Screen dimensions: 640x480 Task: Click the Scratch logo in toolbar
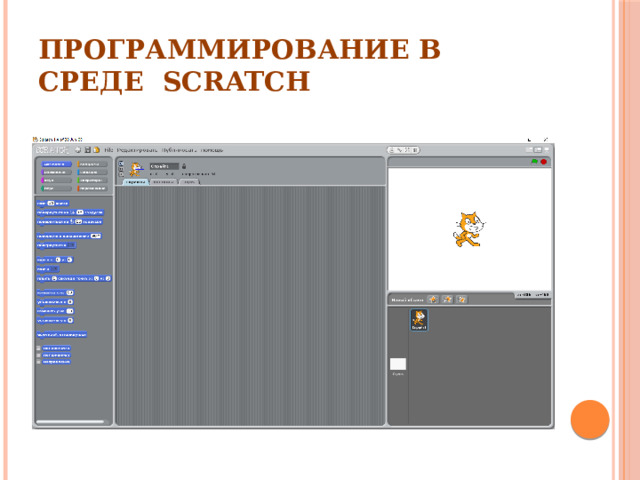tap(52, 150)
